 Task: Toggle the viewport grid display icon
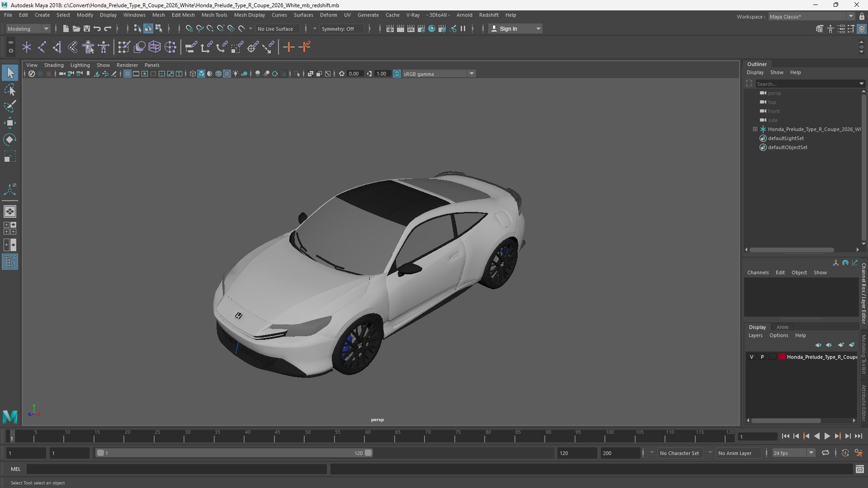pyautogui.click(x=127, y=74)
